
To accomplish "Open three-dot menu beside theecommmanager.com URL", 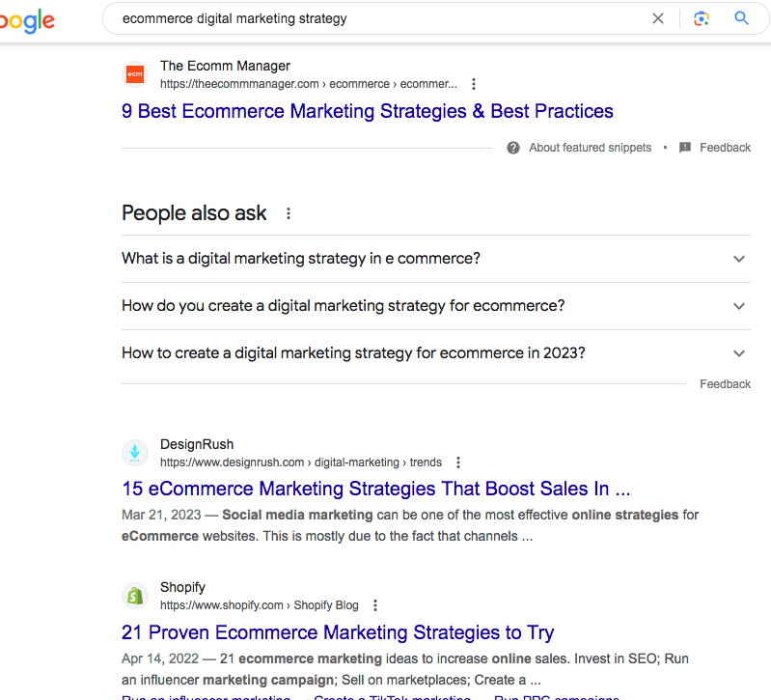I will click(x=474, y=84).
